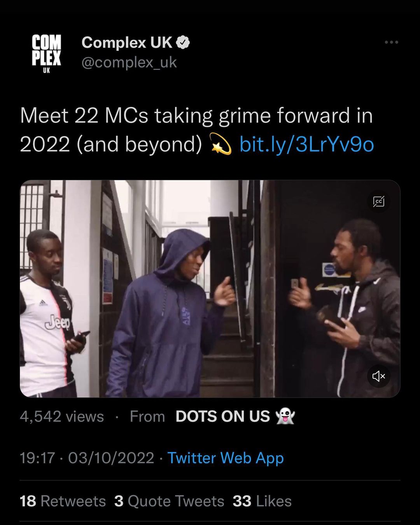Click the dizzy star emoji in the tweet
This screenshot has height=525, width=420.
pos(220,144)
